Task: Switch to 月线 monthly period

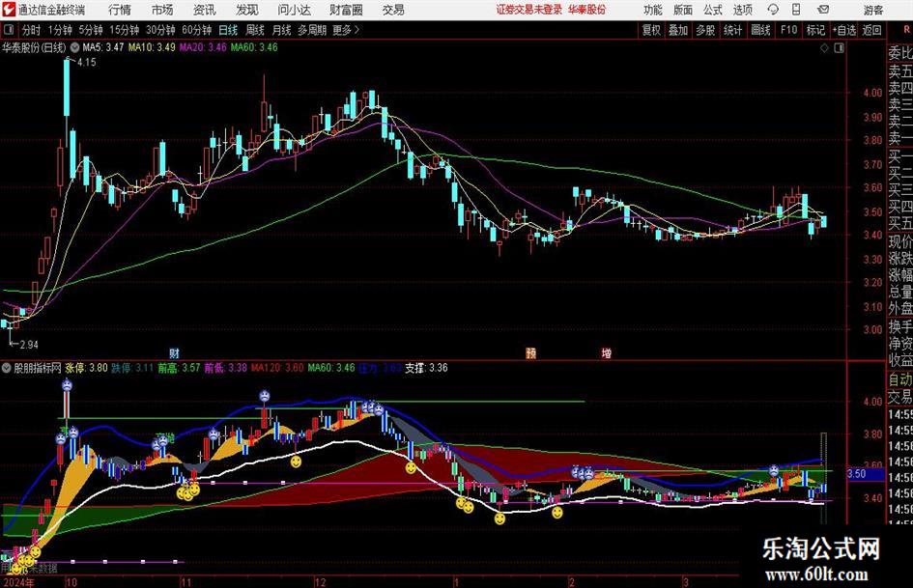Action: 281,30
